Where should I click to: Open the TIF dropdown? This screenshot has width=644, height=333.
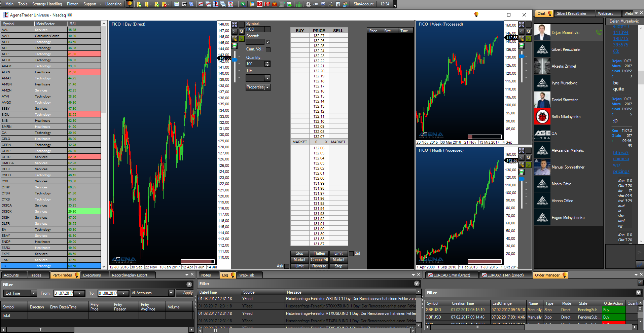tap(267, 78)
